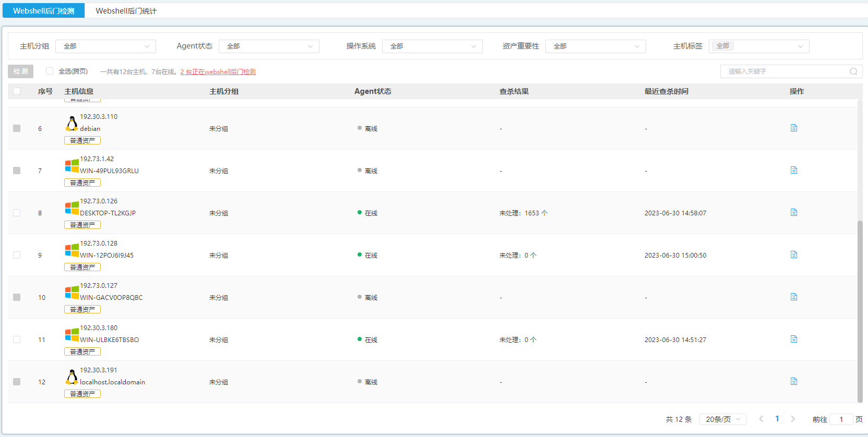
Task: Open link for hosts under webshell detection
Action: coord(218,72)
